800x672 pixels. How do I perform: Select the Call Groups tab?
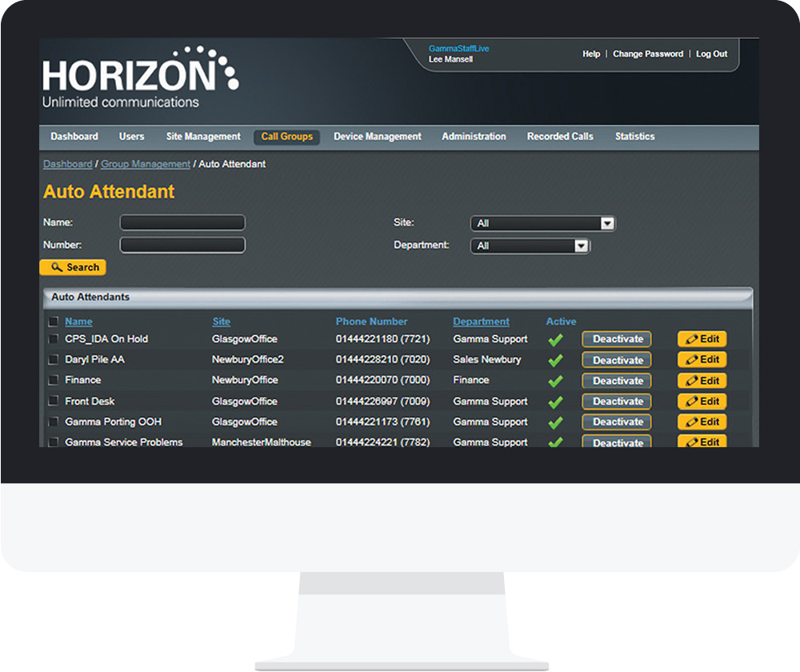point(286,137)
